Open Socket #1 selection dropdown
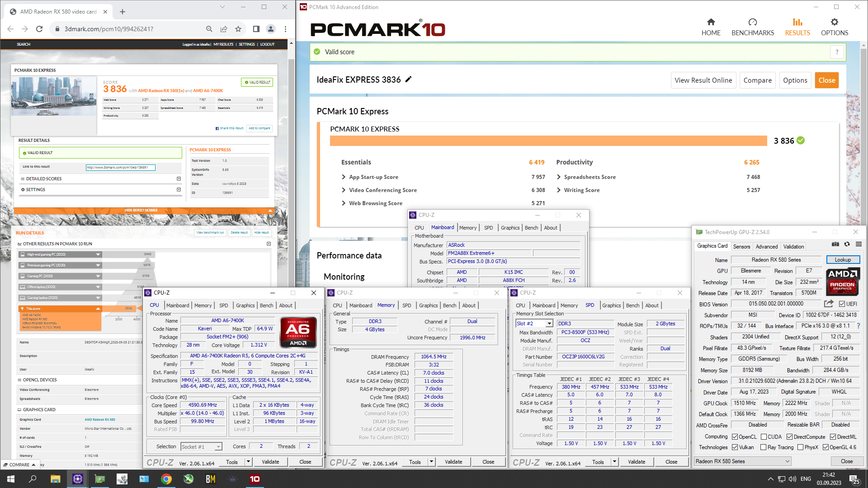 pyautogui.click(x=201, y=446)
